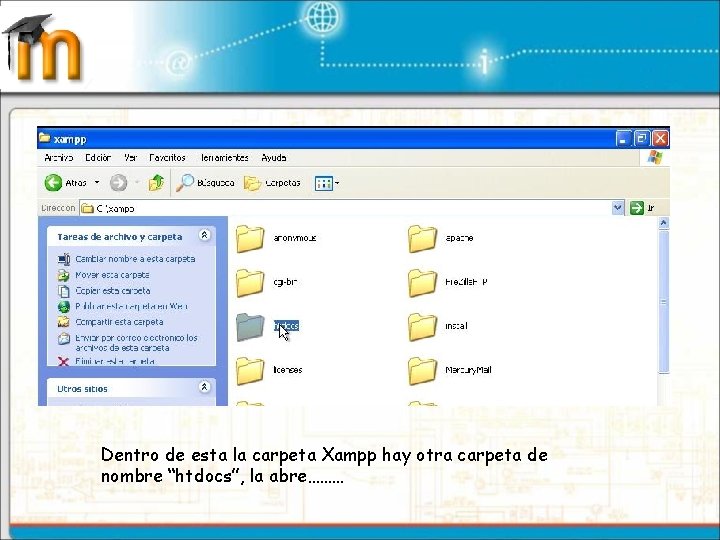
Task: Open Búsqueda search tool
Action: [205, 183]
